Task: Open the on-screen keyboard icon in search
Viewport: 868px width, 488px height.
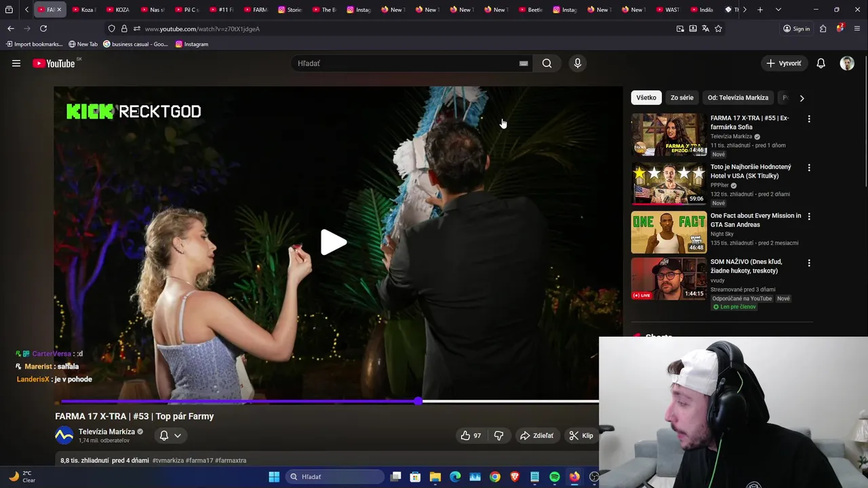Action: [x=524, y=63]
